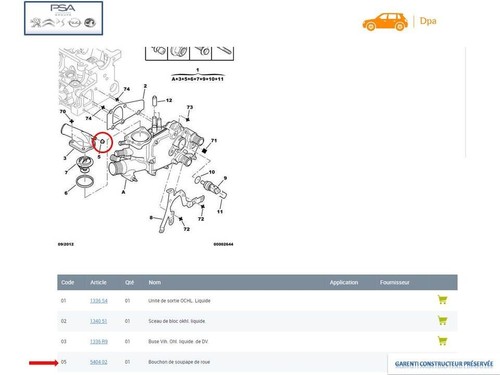The height and width of the screenshot is (375, 500).
Task: Click the Code column header
Action: [x=67, y=282]
